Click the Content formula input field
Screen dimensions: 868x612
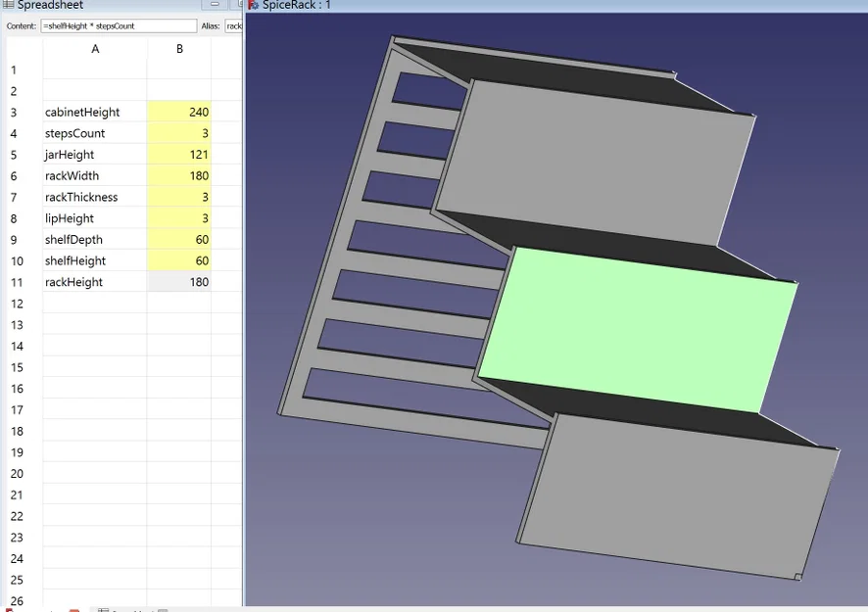point(119,26)
